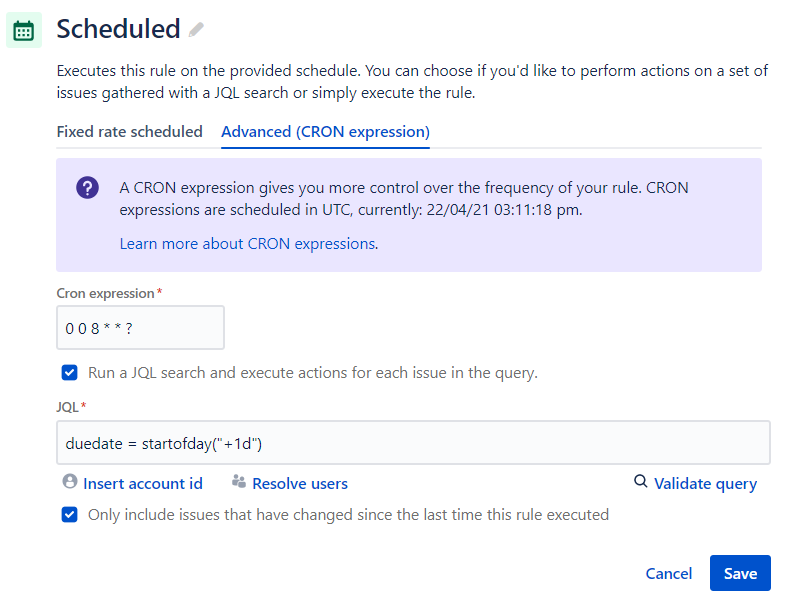Click the Validate query magnifier icon
This screenshot has width=805, height=608.
tap(641, 482)
